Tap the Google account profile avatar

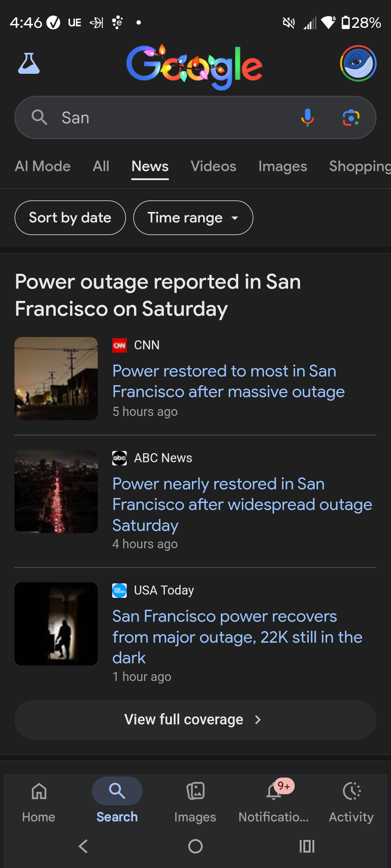[x=358, y=64]
